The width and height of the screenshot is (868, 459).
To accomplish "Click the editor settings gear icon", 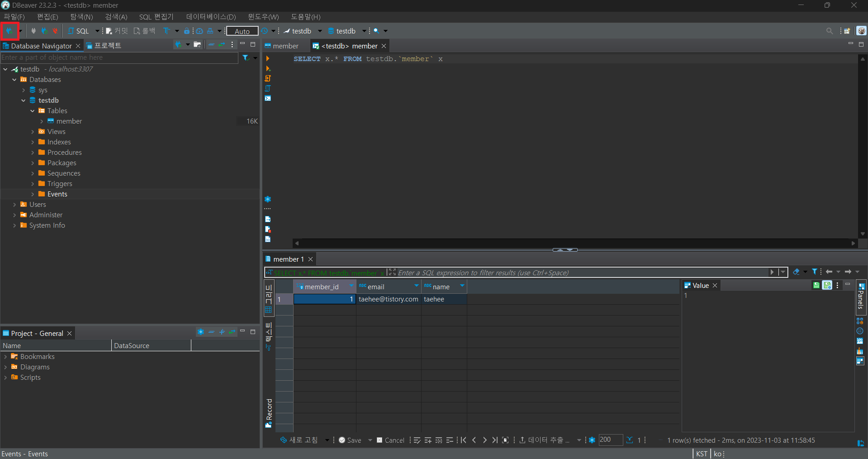I will pyautogui.click(x=268, y=199).
